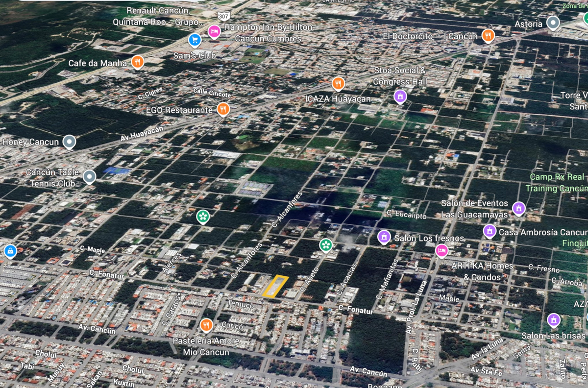Click the Renault Cancún place label
Viewport: 588px width, 388px height.
(x=159, y=16)
